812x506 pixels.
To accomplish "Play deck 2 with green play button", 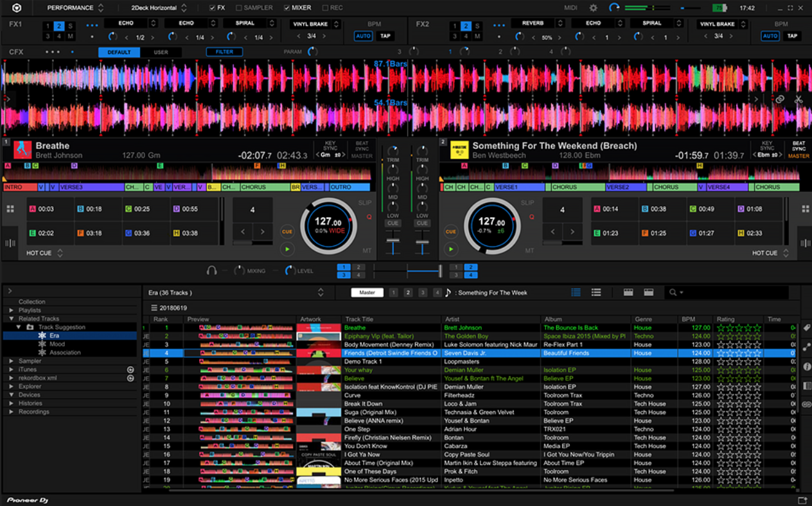I will pyautogui.click(x=451, y=249).
